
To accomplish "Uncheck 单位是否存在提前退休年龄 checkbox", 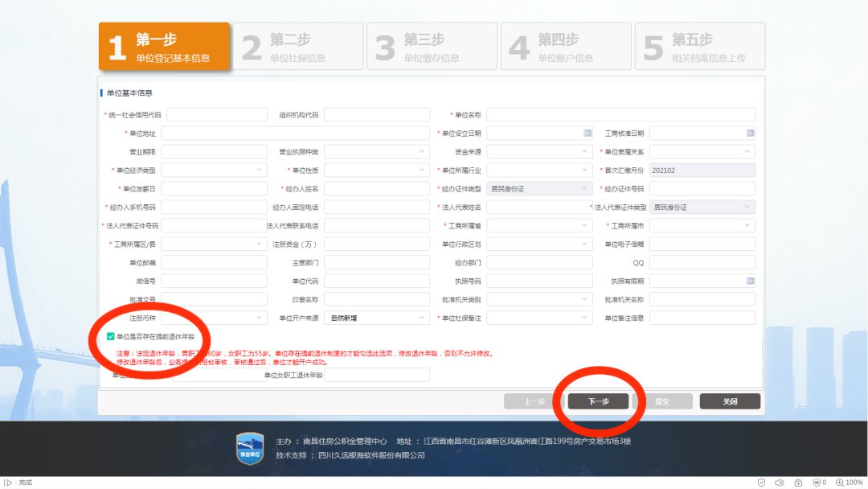I will pos(111,336).
